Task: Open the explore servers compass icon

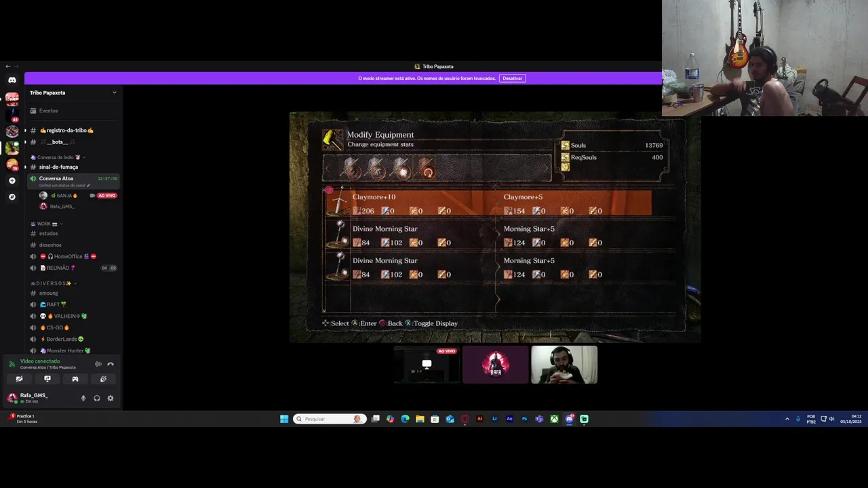Action: [12, 197]
